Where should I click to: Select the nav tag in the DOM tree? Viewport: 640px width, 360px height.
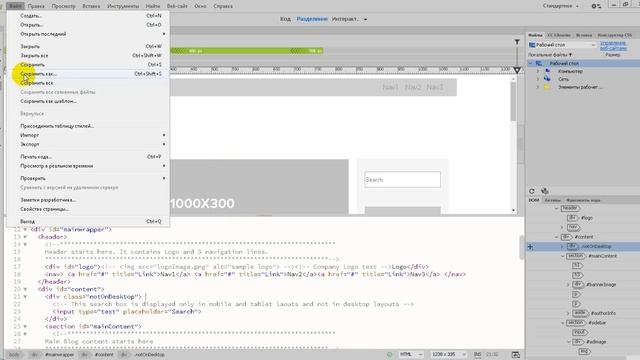point(573,227)
